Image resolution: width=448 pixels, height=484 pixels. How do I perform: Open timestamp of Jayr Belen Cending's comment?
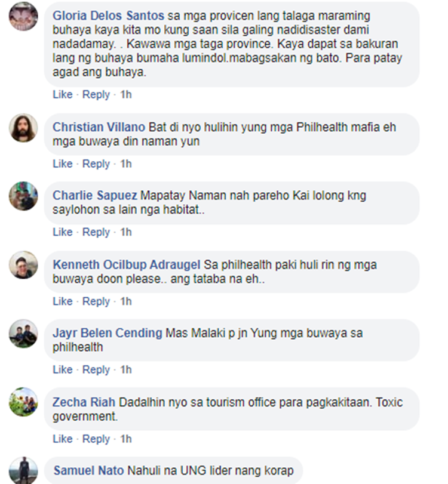coord(126,369)
